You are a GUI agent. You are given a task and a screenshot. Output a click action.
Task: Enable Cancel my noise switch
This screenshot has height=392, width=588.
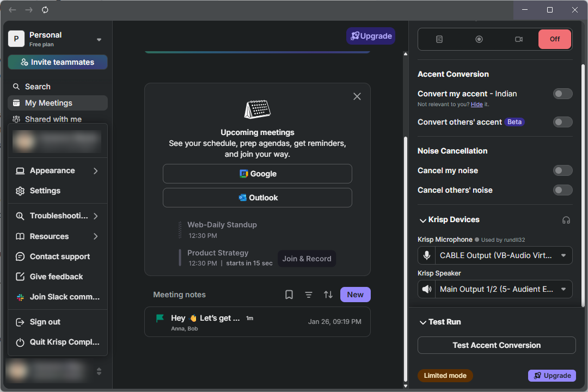point(562,170)
